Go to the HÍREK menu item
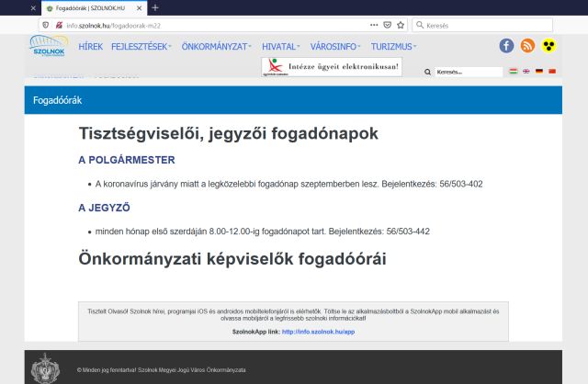 pos(90,46)
